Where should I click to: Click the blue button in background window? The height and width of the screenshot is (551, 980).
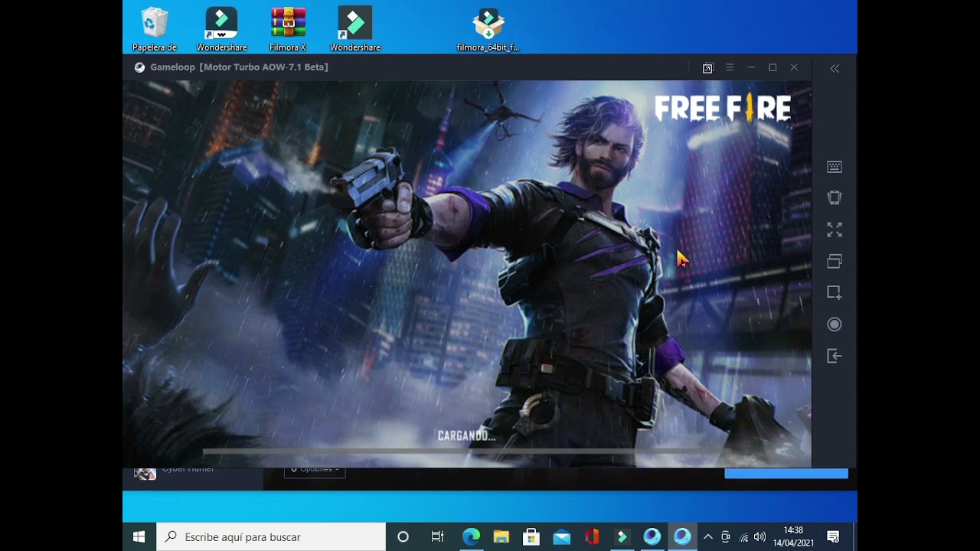coord(786,474)
